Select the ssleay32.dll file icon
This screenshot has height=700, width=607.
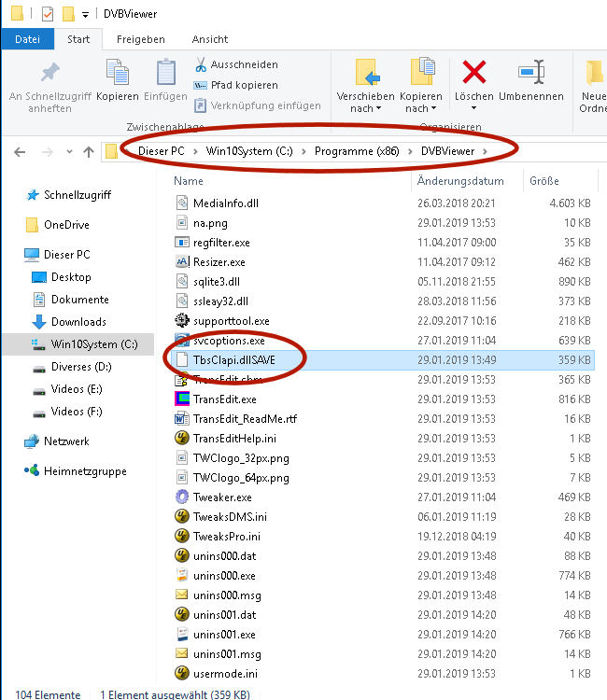click(182, 301)
